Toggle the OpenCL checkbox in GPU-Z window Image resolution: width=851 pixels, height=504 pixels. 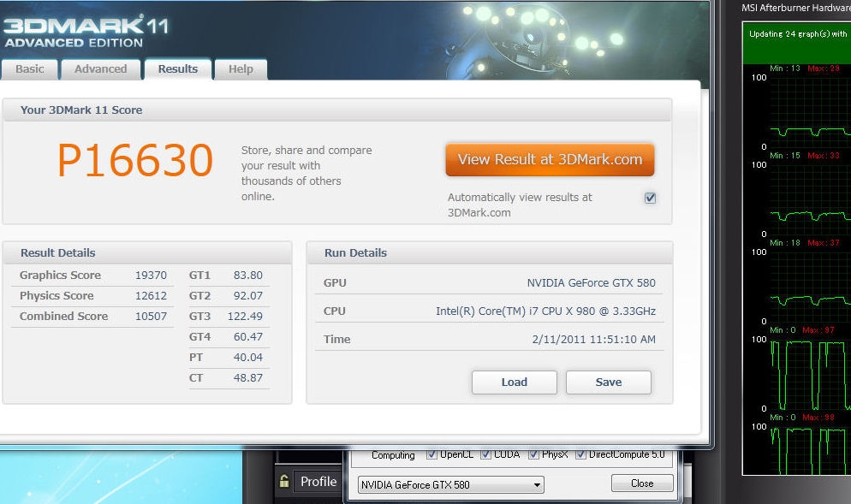click(431, 454)
